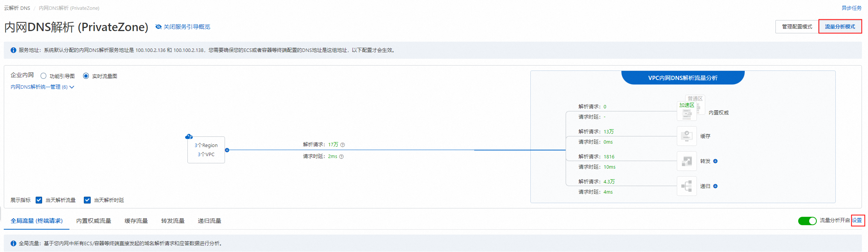Click the 加速区 label

tap(687, 105)
